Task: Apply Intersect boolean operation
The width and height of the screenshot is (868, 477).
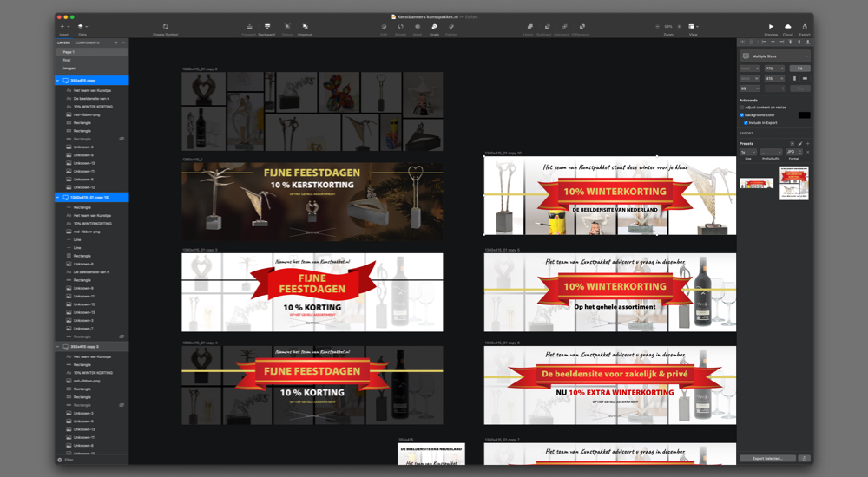Action: pos(565,27)
